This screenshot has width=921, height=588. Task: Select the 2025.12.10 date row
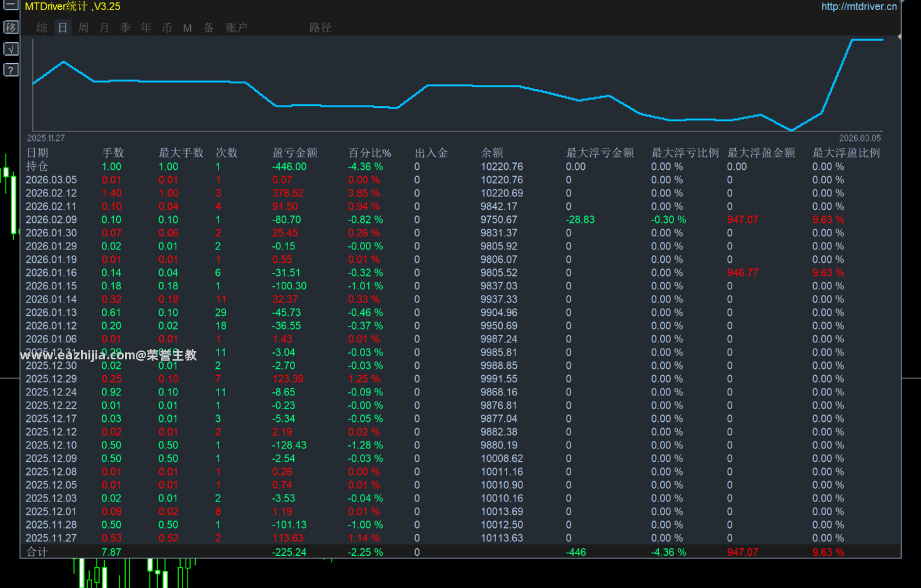coord(51,445)
